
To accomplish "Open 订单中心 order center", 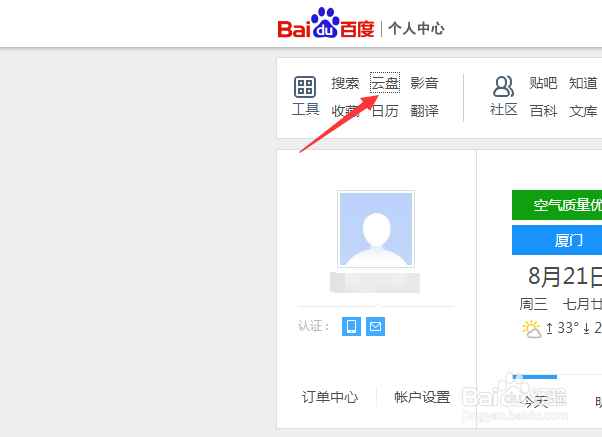I will (x=330, y=397).
